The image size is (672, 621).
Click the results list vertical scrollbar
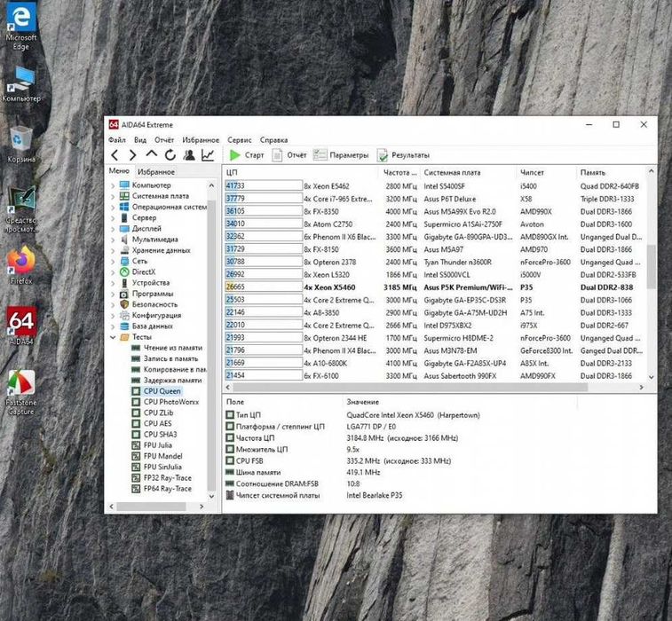click(651, 266)
